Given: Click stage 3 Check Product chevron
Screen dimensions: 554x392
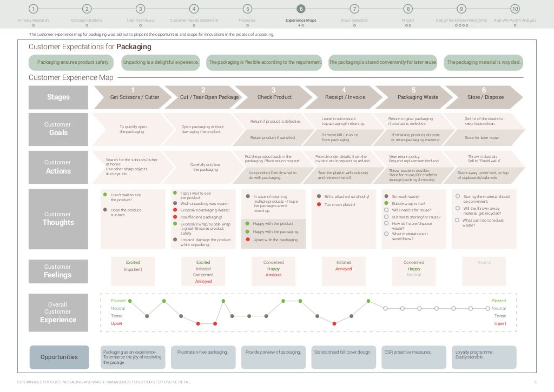Looking at the screenshot, I should coord(274,97).
